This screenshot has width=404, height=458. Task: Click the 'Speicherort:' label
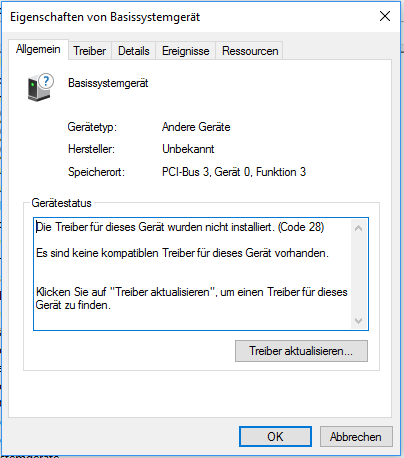(x=96, y=172)
